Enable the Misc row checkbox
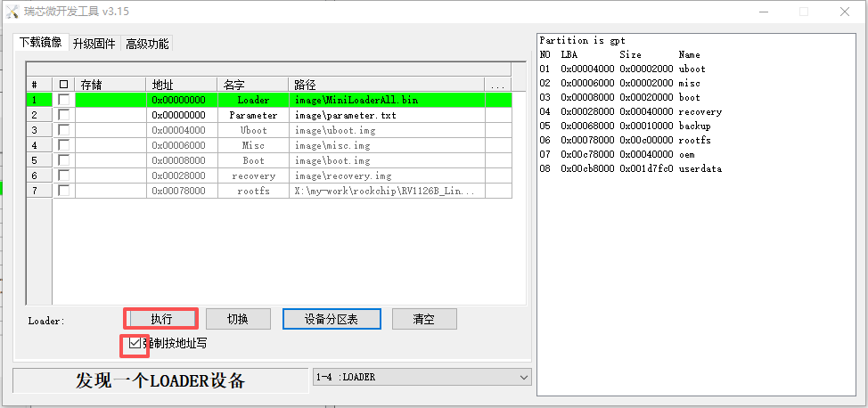The height and width of the screenshot is (408, 868). coord(64,145)
